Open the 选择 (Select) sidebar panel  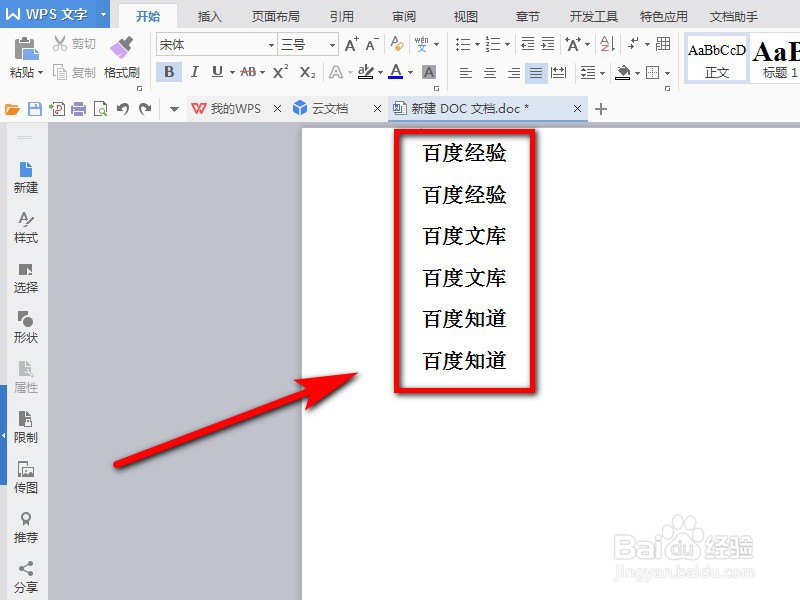click(x=26, y=278)
